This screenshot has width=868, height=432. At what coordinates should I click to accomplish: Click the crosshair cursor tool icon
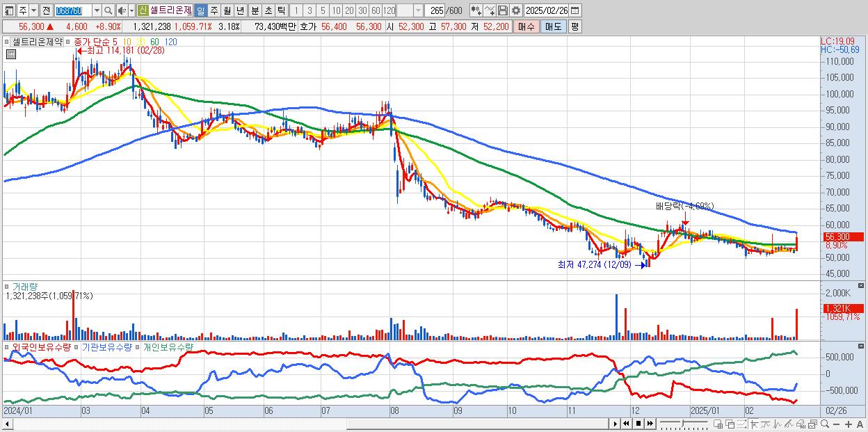pyautogui.click(x=754, y=424)
